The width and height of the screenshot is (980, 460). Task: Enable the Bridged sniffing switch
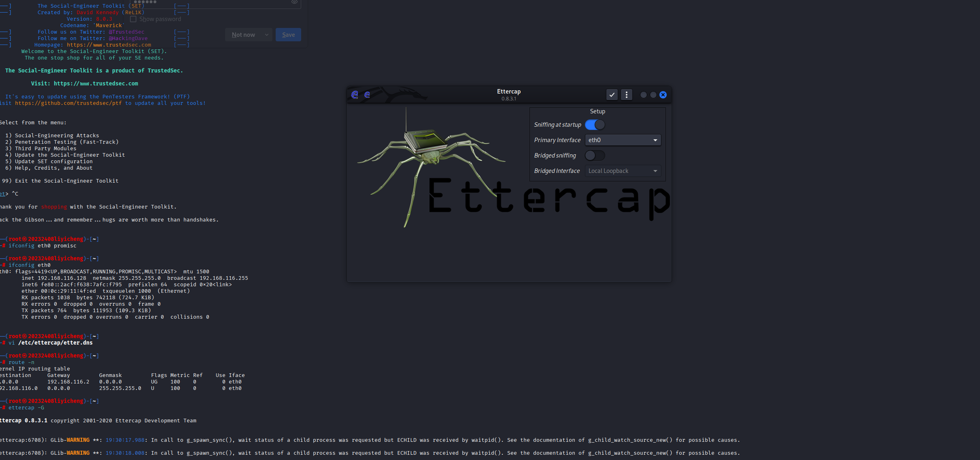[x=595, y=155]
